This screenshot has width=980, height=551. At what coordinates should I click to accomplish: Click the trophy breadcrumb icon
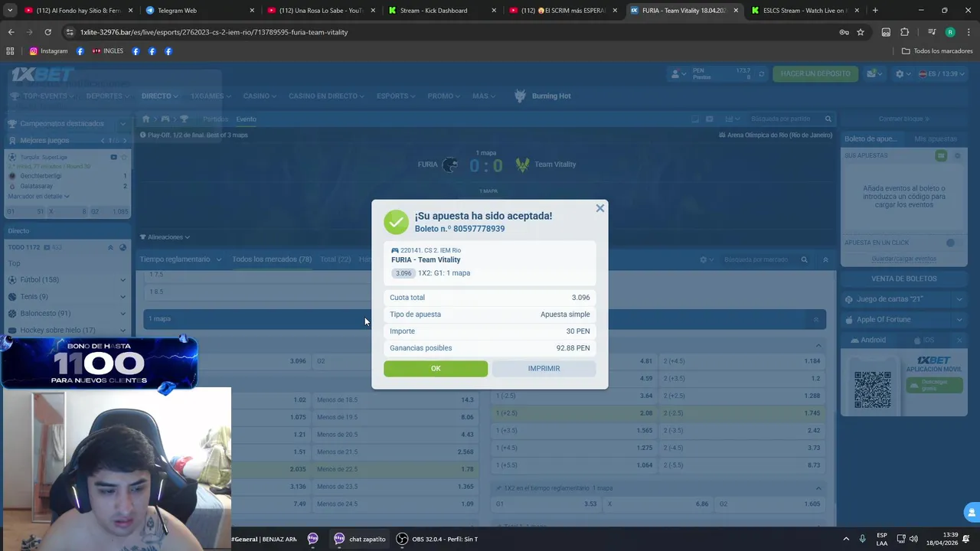point(184,119)
